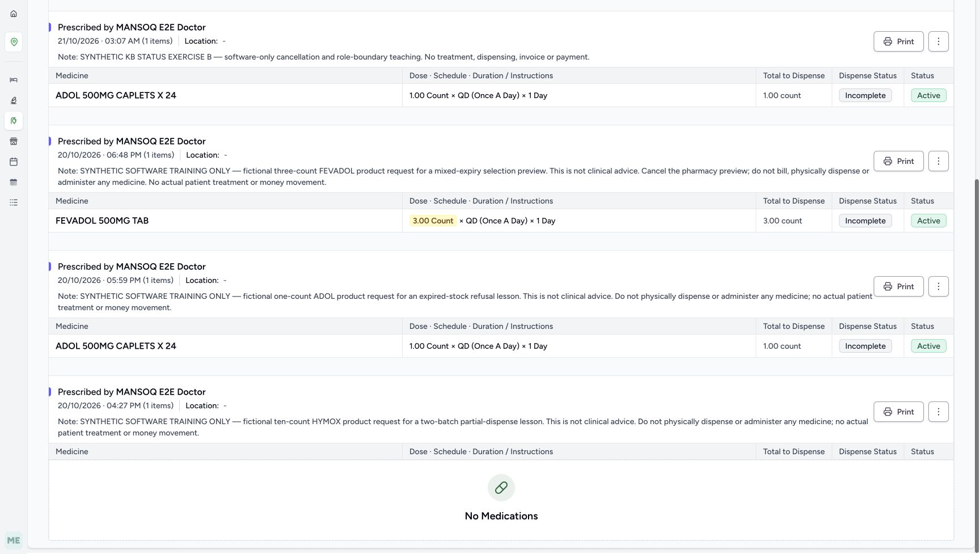Click '3.00 count' total to dispense value
This screenshot has height=554, width=980.
(x=782, y=221)
